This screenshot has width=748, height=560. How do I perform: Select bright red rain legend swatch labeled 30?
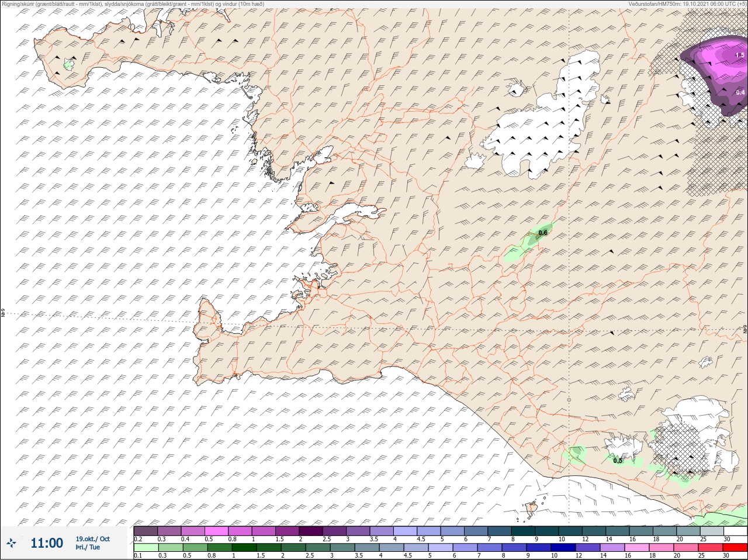[x=736, y=547]
